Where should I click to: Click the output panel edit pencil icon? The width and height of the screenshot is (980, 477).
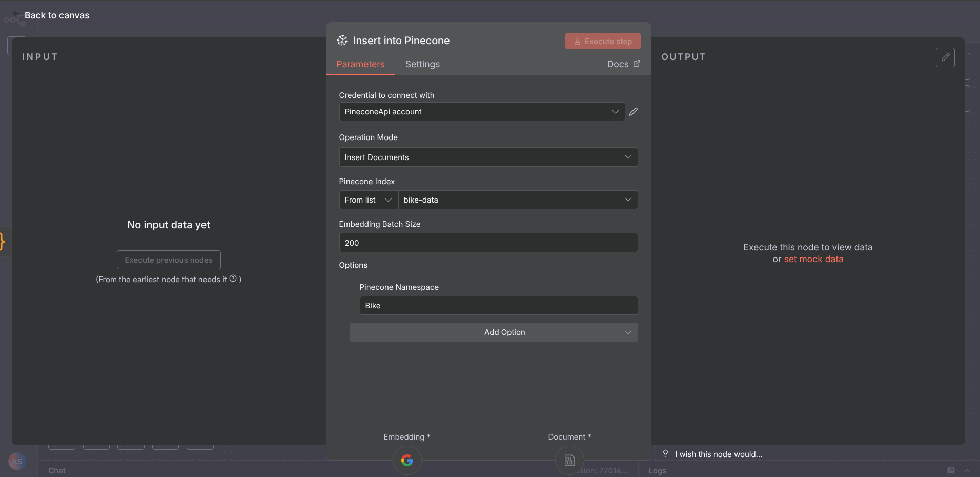945,57
